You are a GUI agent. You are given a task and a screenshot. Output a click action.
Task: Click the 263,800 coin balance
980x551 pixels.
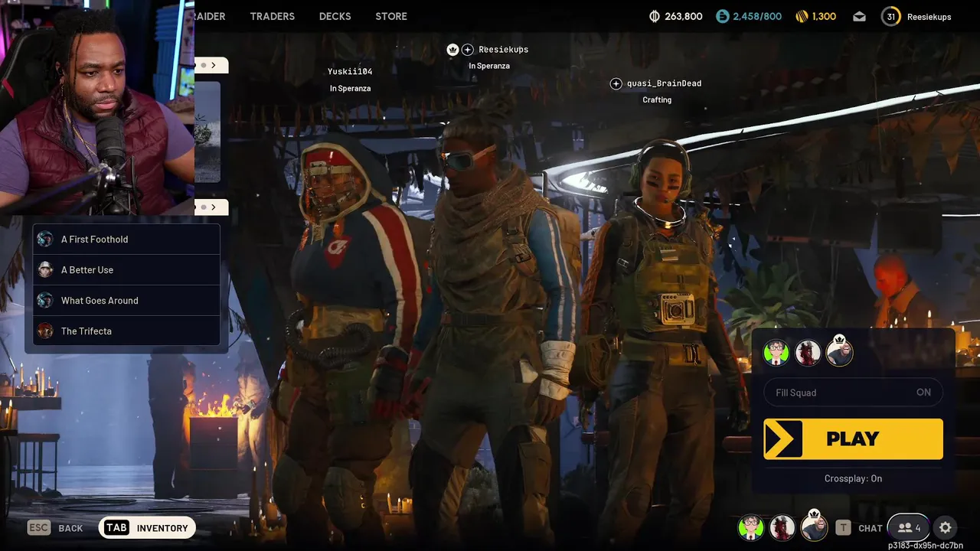click(683, 16)
